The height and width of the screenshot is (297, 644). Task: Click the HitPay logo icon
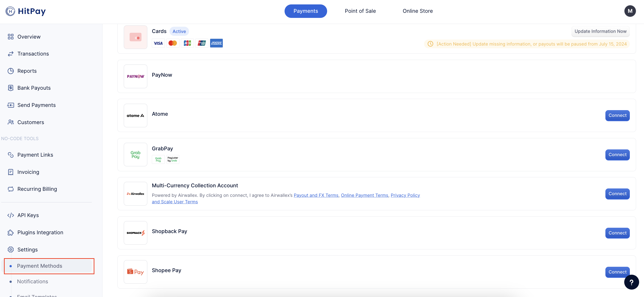pyautogui.click(x=10, y=11)
